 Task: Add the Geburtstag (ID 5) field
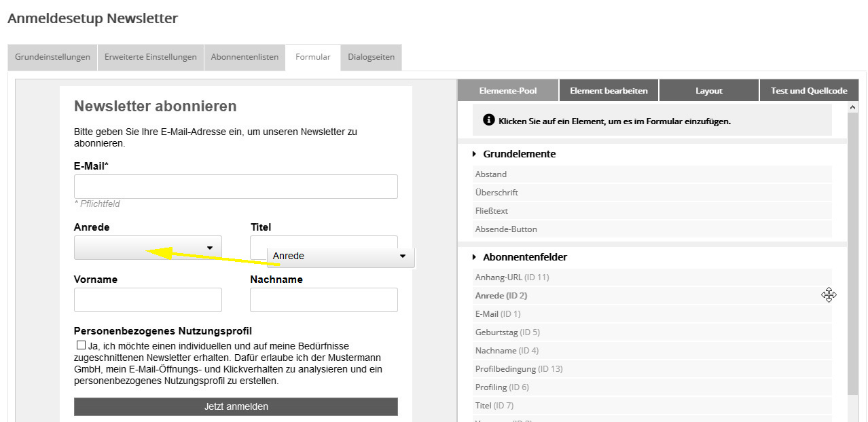(x=507, y=332)
